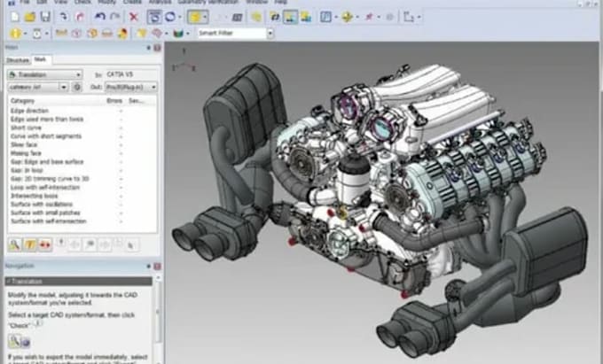
Task: Click the Navigation panel vertical scrollbar
Action: 158,311
